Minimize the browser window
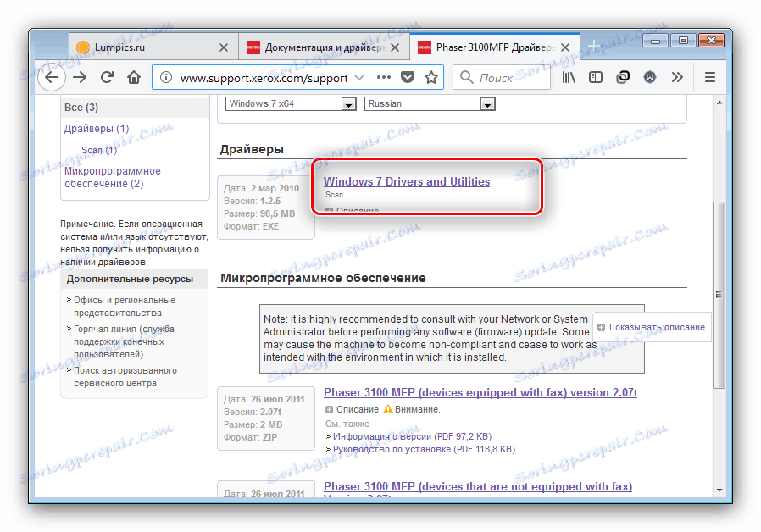 [x=655, y=41]
